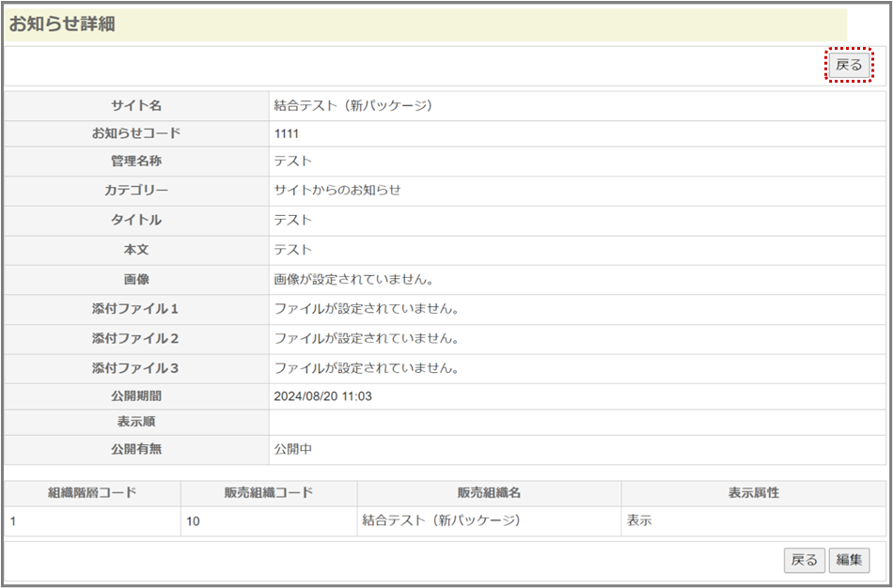This screenshot has height=588, width=893.
Task: Click the 添付ファイル1 row's file status text
Action: [366, 309]
